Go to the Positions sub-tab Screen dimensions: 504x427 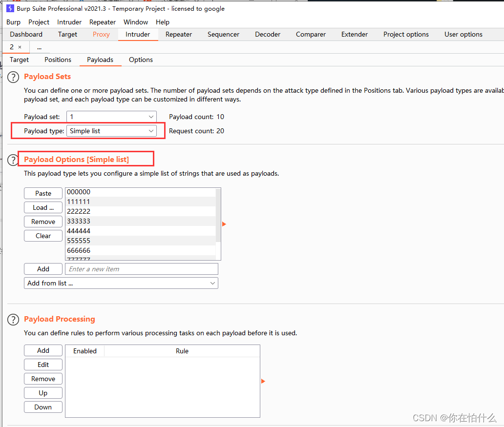pos(58,60)
